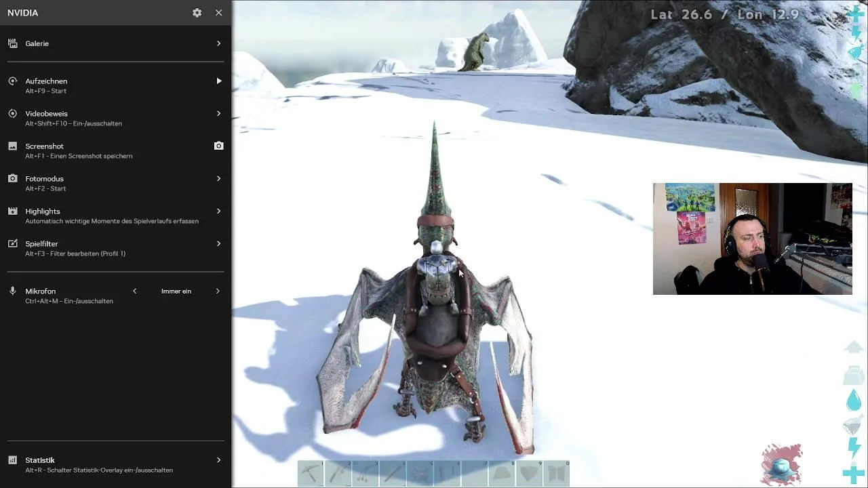The image size is (868, 488).
Task: Start recording with the Aufzeichnen play arrow
Action: coord(218,81)
